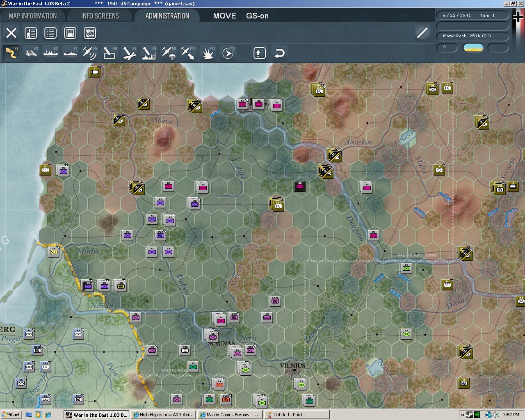The width and height of the screenshot is (525, 420).
Task: Click the value 9 pill field
Action: (x=447, y=47)
